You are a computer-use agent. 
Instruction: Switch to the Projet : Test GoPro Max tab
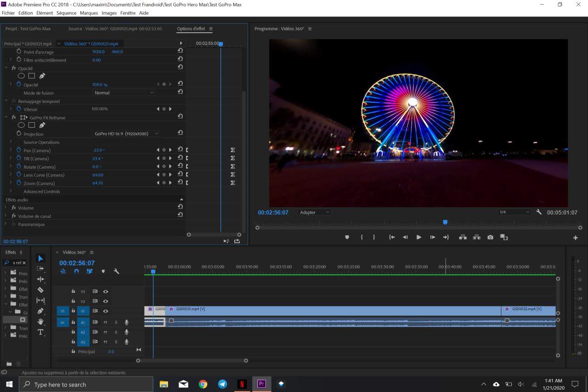28,28
